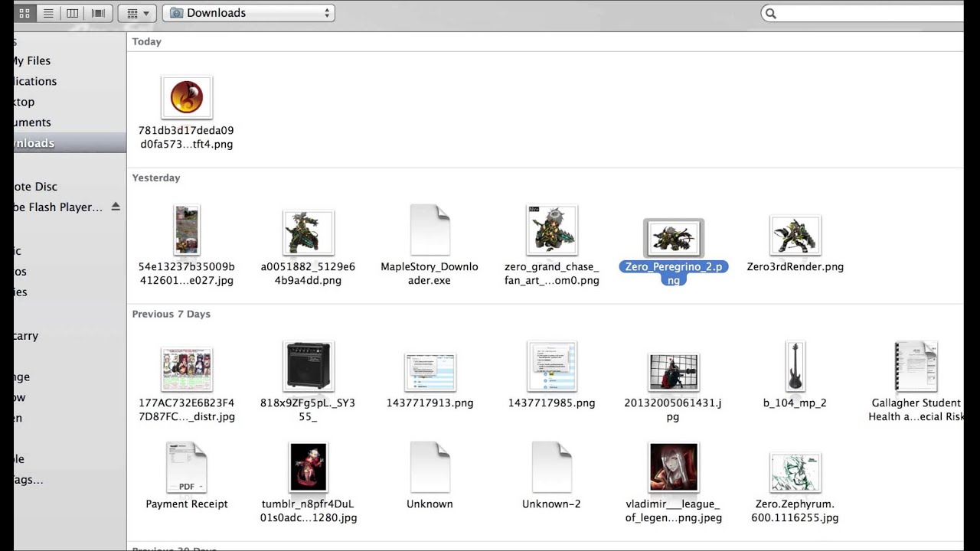Select the Downloads sidebar item
This screenshot has width=980, height=551.
pyautogui.click(x=70, y=143)
